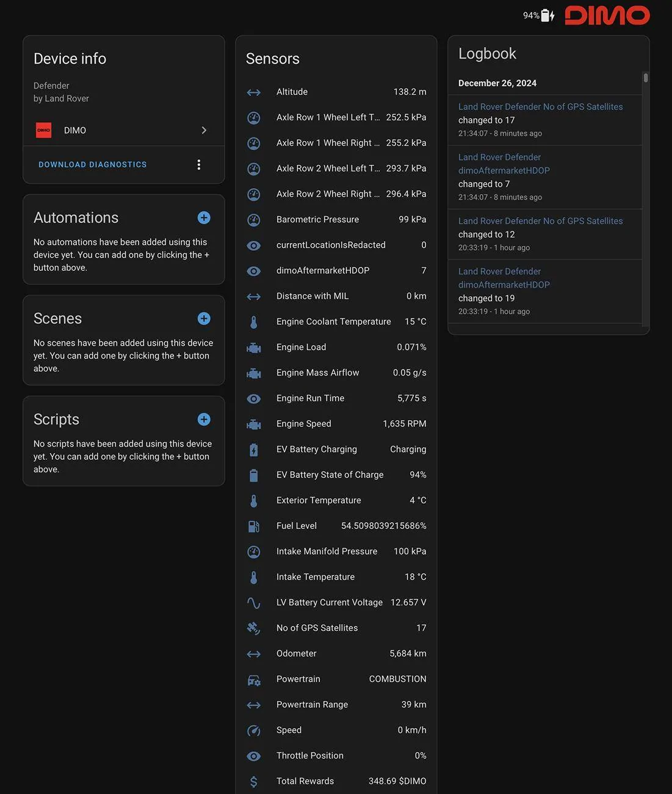
Task: Click the Speed value '0 km/h'
Action: [x=412, y=730]
